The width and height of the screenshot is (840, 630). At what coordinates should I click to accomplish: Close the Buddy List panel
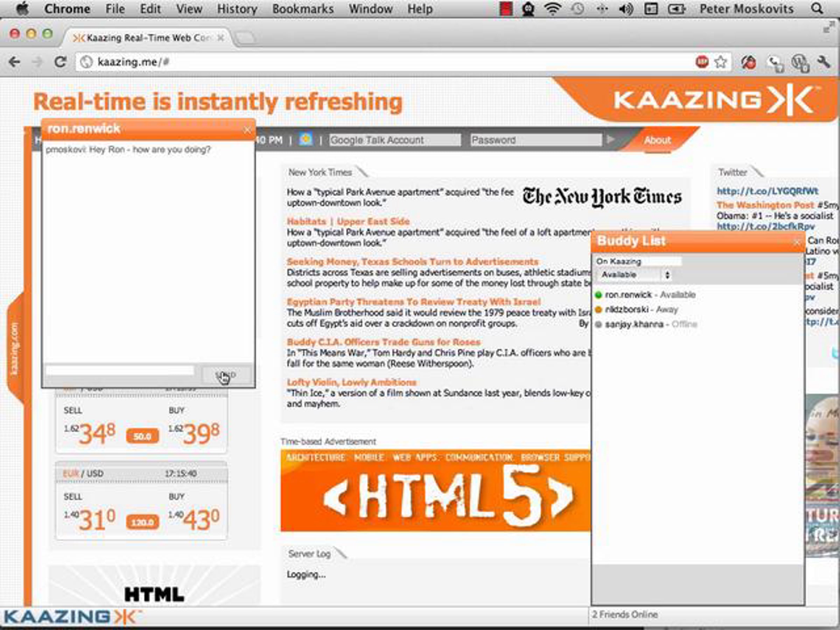(797, 243)
